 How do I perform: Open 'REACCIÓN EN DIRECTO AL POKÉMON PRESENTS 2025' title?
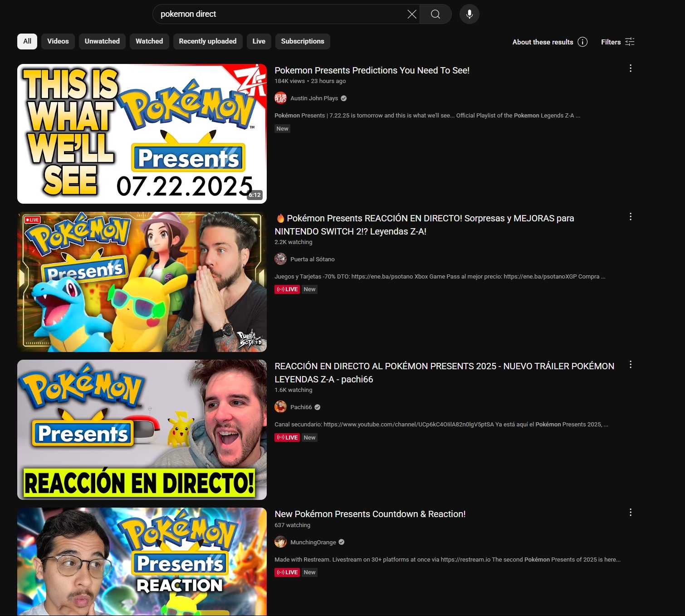click(444, 372)
